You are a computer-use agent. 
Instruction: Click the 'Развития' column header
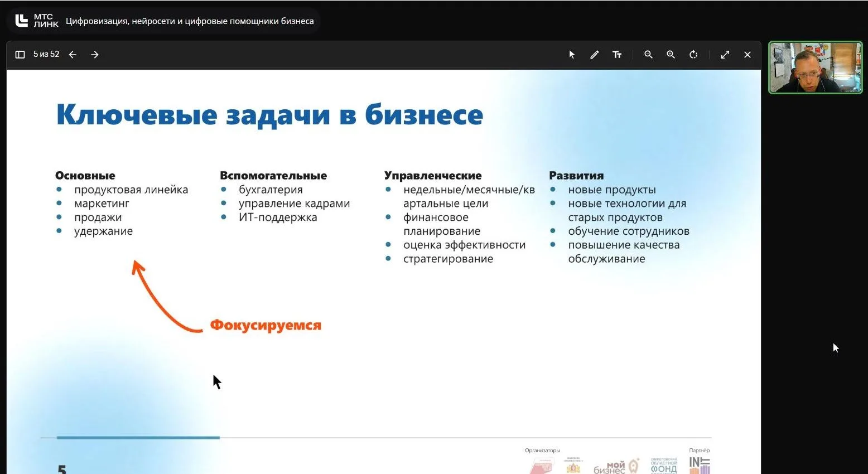click(576, 176)
